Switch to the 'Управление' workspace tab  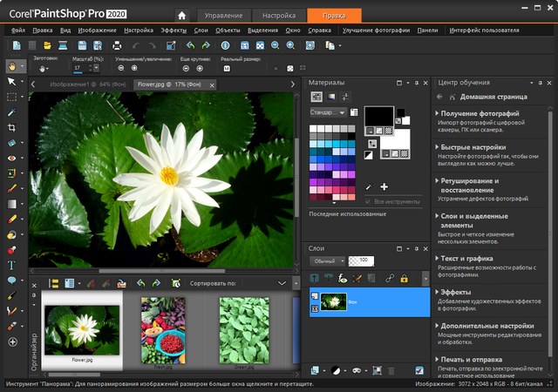(222, 16)
